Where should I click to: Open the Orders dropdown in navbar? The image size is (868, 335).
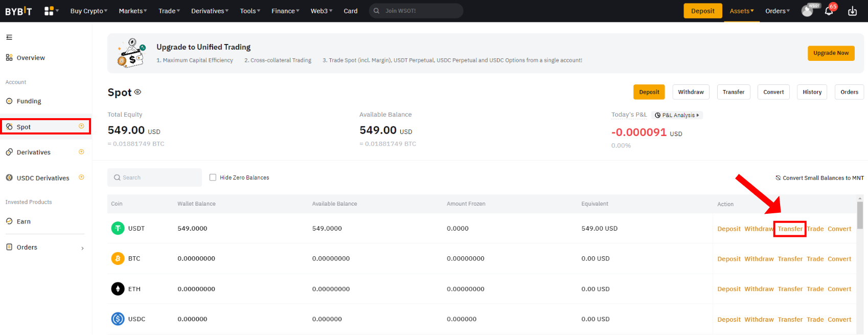coord(778,11)
